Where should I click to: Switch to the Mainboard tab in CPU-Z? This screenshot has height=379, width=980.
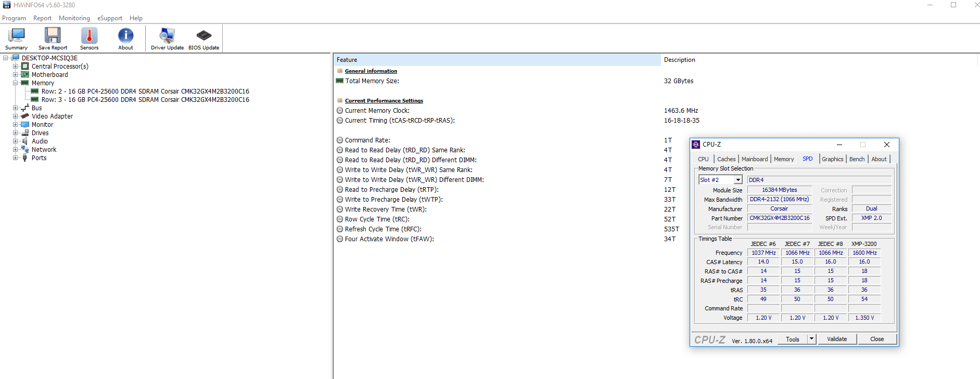click(755, 159)
